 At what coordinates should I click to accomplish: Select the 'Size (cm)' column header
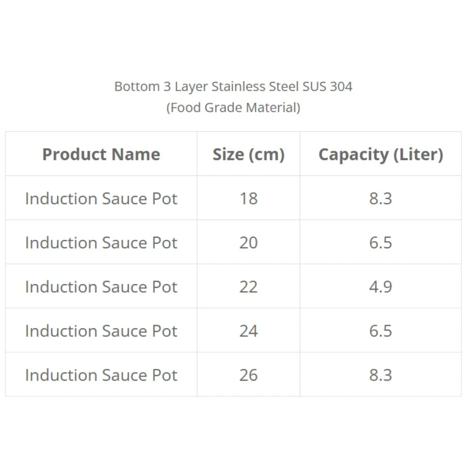[249, 154]
